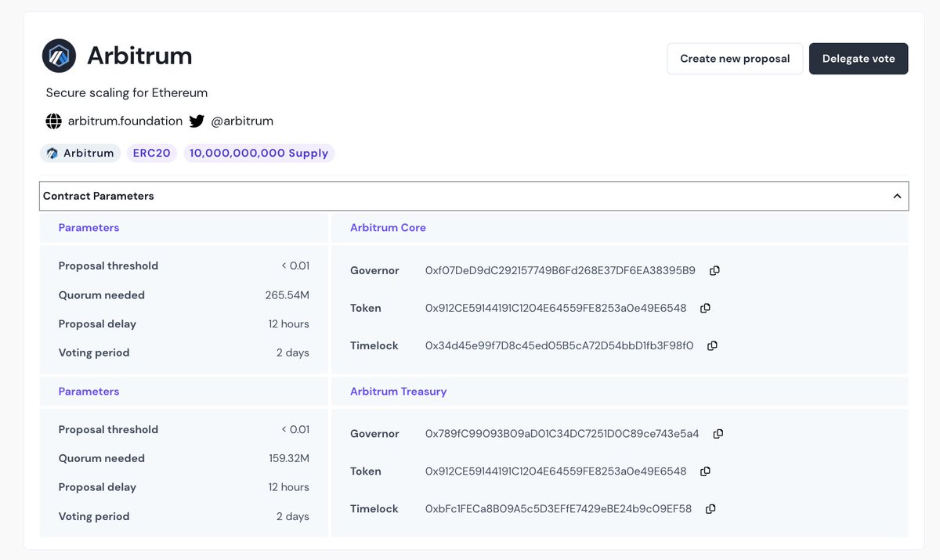Click the Twitter bird icon
Image resolution: width=940 pixels, height=560 pixels.
tap(197, 121)
